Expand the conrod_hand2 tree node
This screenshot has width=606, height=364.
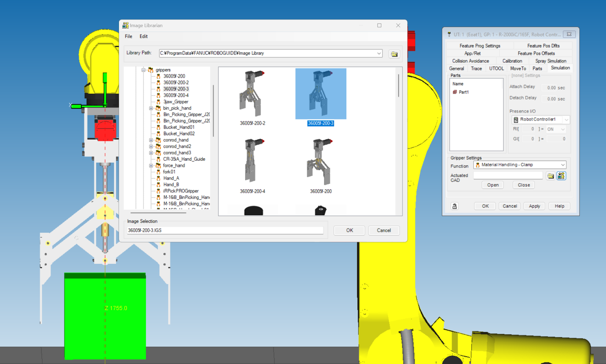pos(151,147)
